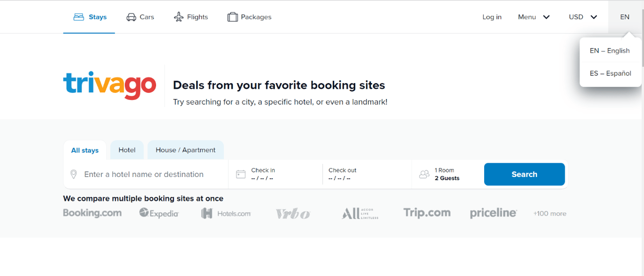
Task: Click the Log in link
Action: pos(492,17)
